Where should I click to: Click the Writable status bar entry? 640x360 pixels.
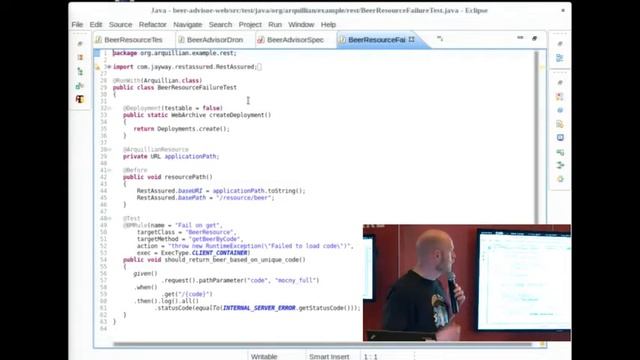pos(264,356)
